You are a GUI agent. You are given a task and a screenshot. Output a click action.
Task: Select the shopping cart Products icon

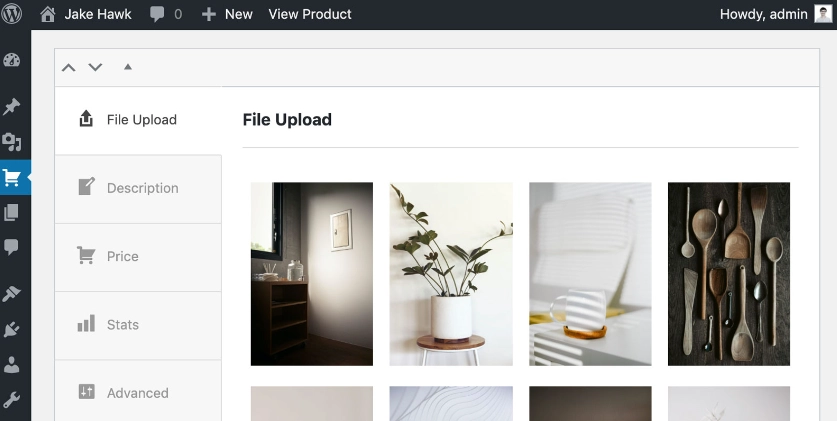(11, 178)
